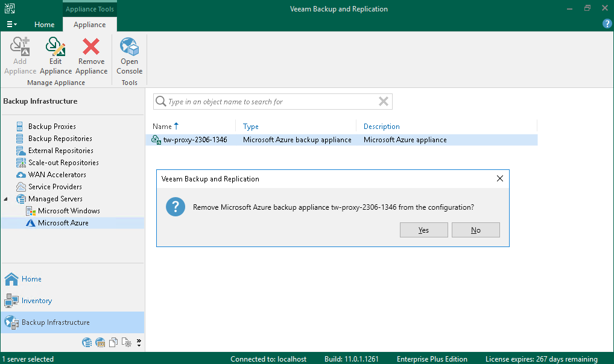Click the Backup Repositories icon
The image size is (614, 364).
19,139
